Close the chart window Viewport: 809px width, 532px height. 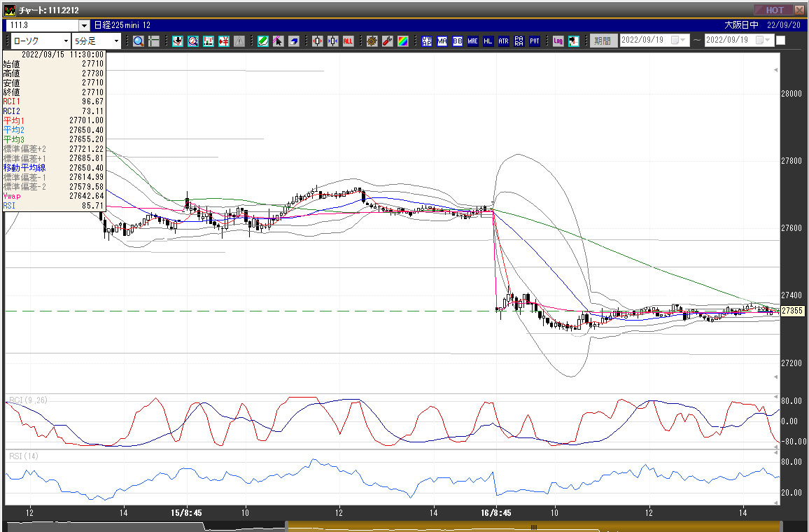coord(799,10)
